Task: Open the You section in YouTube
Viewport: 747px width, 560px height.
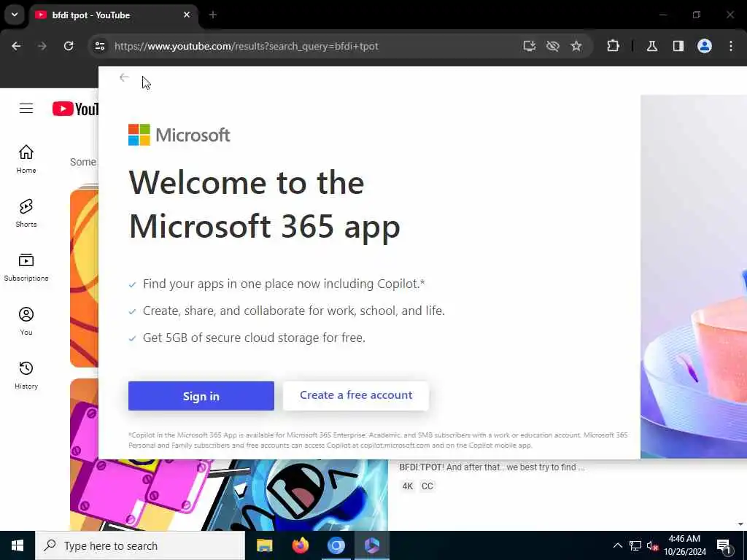Action: point(26,322)
